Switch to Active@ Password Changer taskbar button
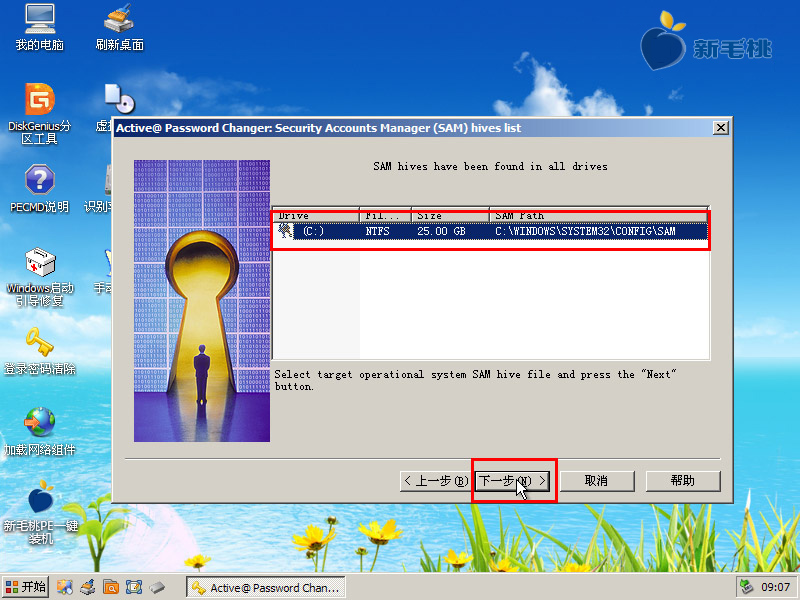Viewport: 800px width, 600px height. 266,587
